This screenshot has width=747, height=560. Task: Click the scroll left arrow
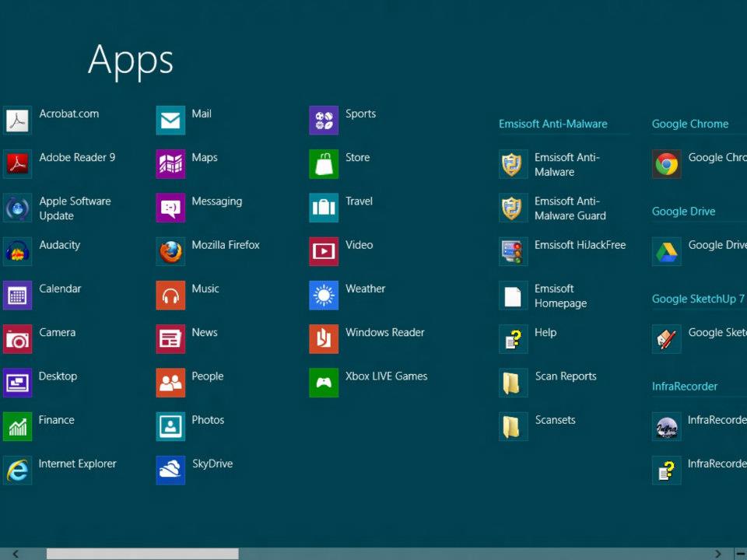pyautogui.click(x=16, y=554)
